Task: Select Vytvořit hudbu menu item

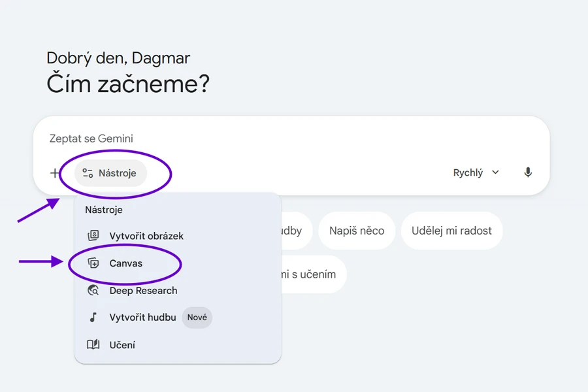Action: [x=142, y=318]
